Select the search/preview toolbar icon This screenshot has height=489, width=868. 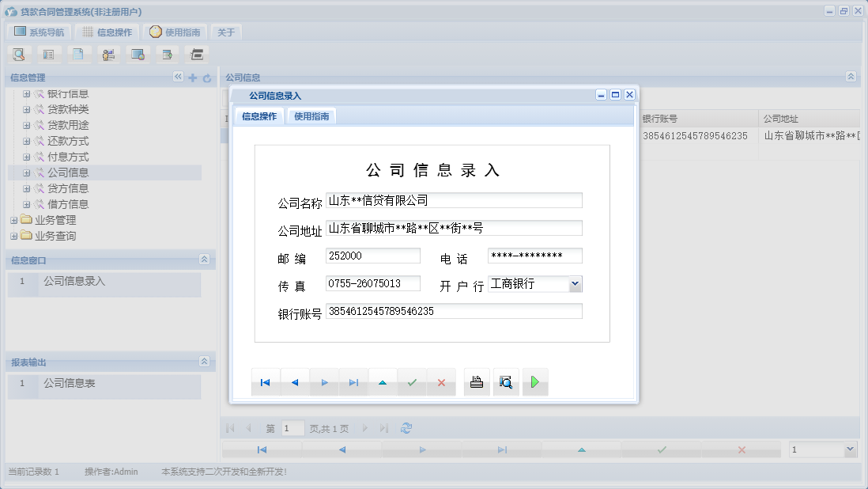click(x=19, y=54)
